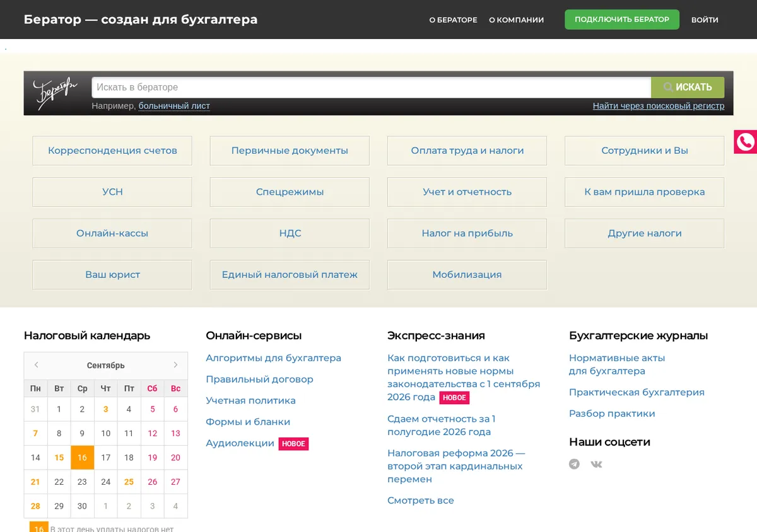The image size is (757, 532).
Task: Focus the Искать в бераторе search field
Action: click(x=371, y=87)
